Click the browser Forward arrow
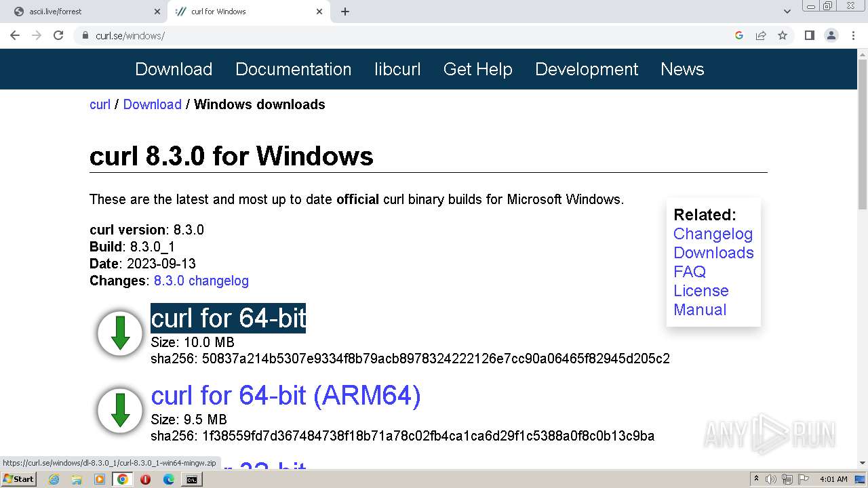Viewport: 868px width, 488px height. pyautogui.click(x=37, y=35)
